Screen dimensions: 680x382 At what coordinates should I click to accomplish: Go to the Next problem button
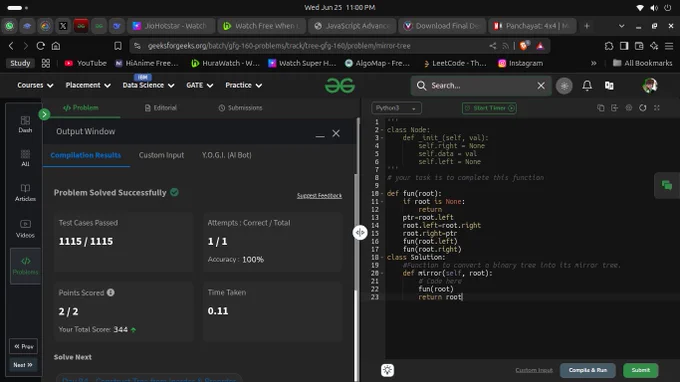[23, 365]
